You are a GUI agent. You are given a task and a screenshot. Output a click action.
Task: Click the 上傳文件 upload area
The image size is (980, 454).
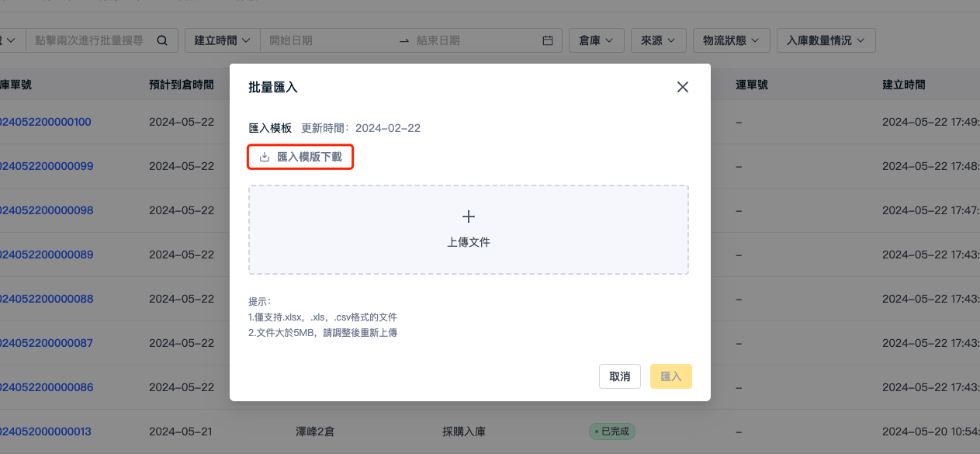click(469, 230)
